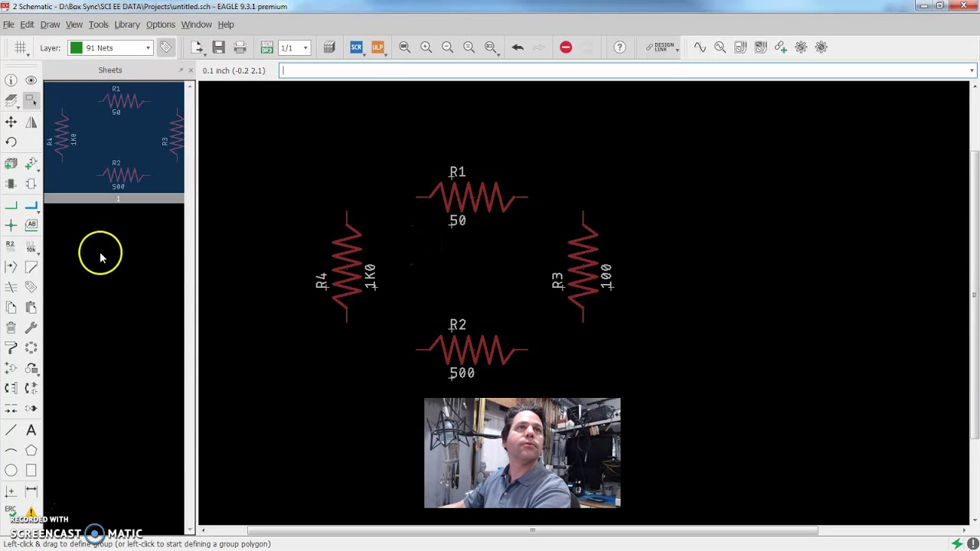This screenshot has width=980, height=551.
Task: Select the Junction tool
Action: pos(11,225)
